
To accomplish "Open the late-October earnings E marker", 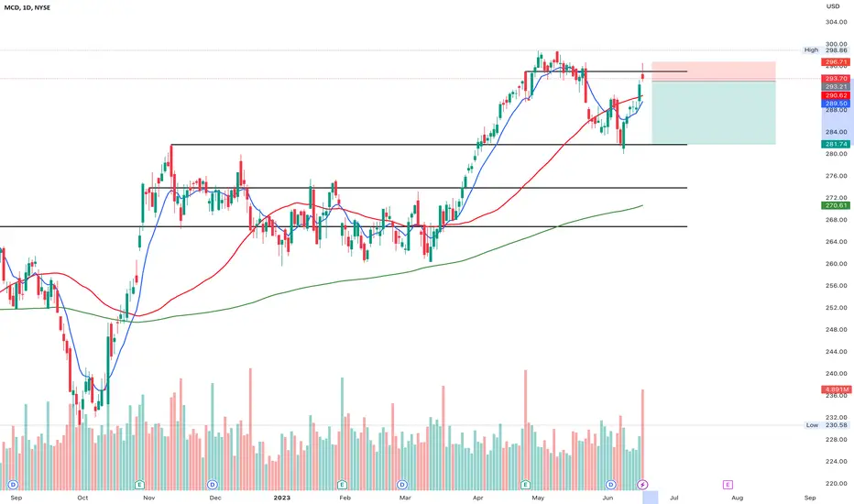I will click(x=139, y=485).
